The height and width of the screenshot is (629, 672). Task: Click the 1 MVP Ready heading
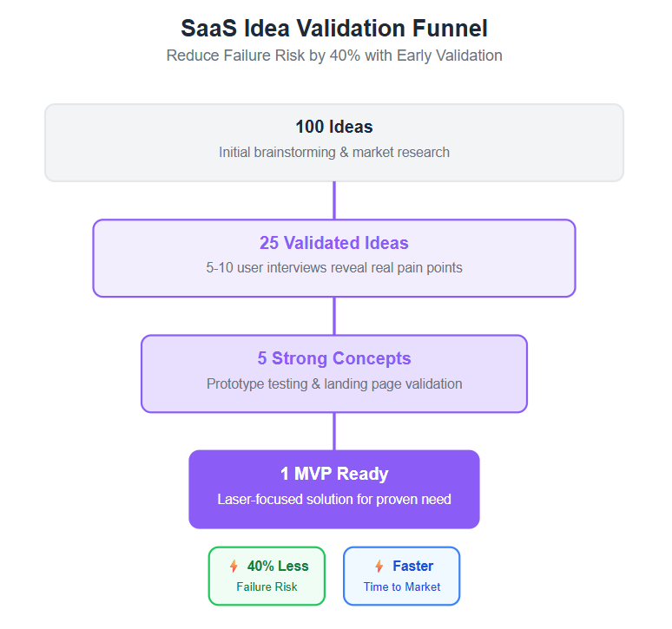pyautogui.click(x=334, y=474)
